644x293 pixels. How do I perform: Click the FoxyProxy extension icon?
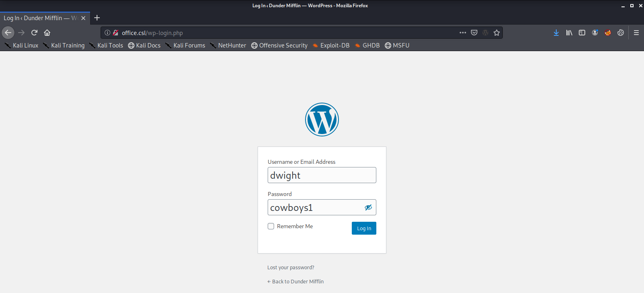(608, 33)
